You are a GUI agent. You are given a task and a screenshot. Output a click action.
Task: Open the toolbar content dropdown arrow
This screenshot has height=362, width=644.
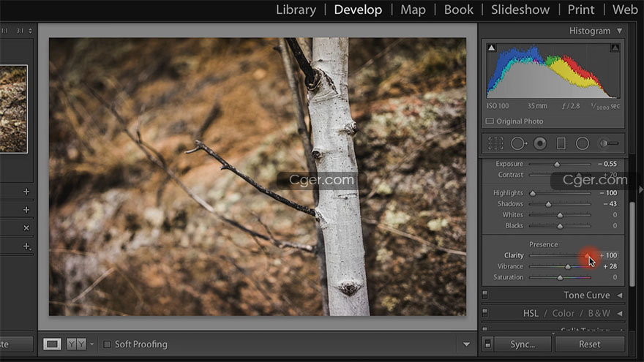[466, 344]
